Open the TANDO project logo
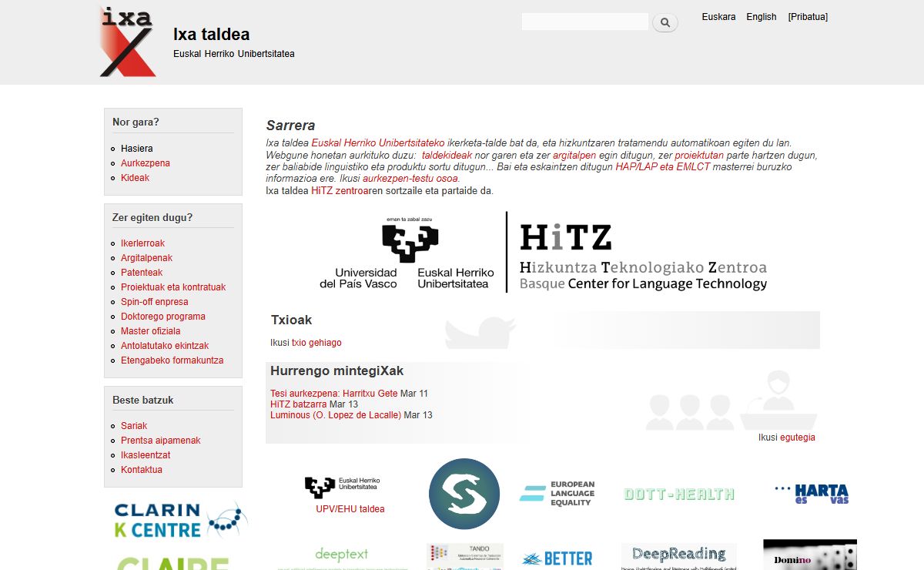This screenshot has width=924, height=570. (x=465, y=556)
